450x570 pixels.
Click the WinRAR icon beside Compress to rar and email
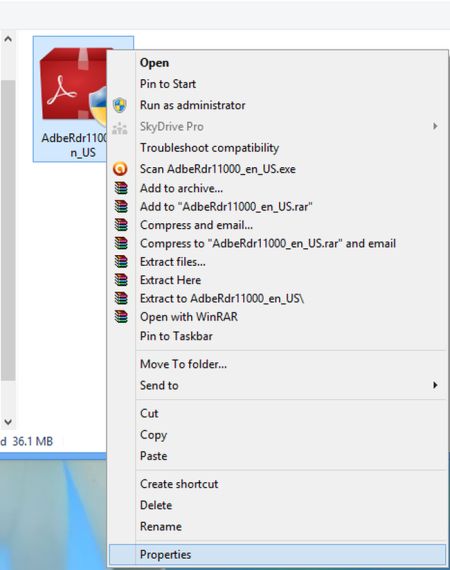click(x=121, y=243)
